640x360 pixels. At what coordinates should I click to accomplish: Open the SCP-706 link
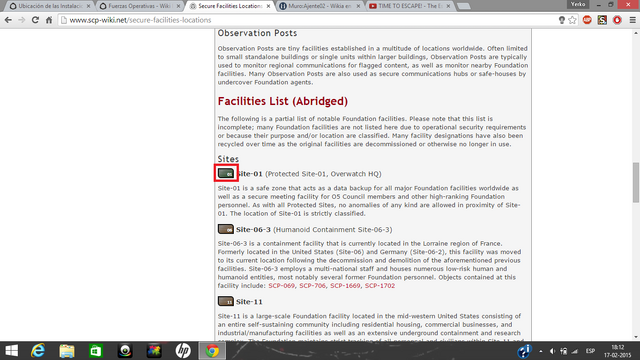(x=312, y=285)
